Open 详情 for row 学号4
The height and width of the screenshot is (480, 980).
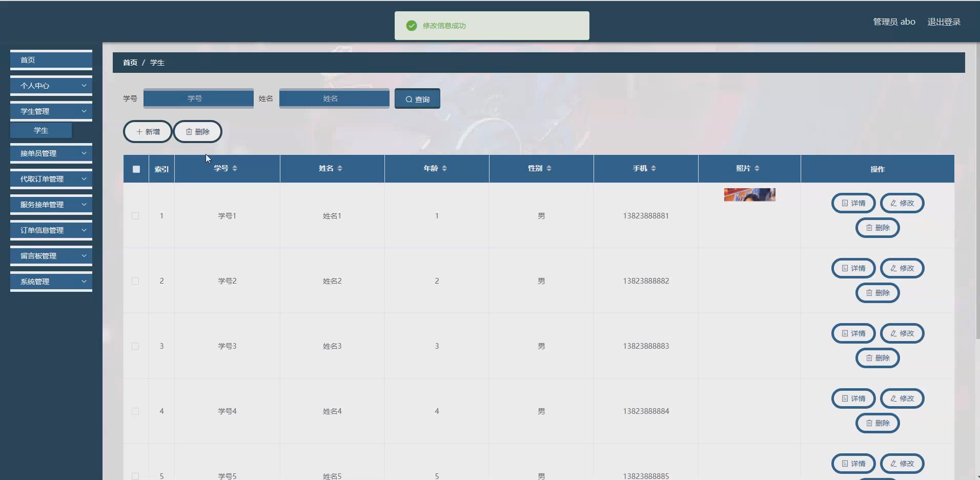point(853,398)
